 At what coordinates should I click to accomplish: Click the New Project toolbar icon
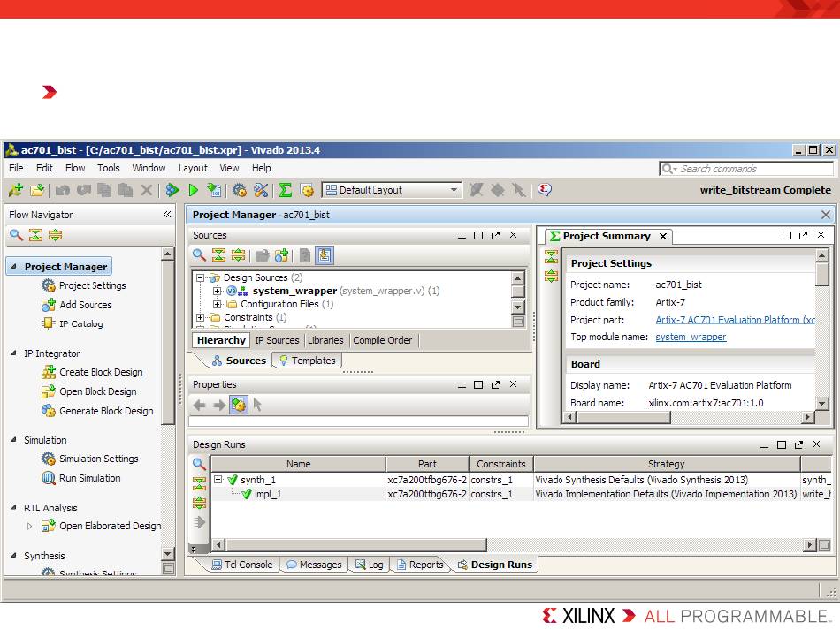[x=16, y=189]
